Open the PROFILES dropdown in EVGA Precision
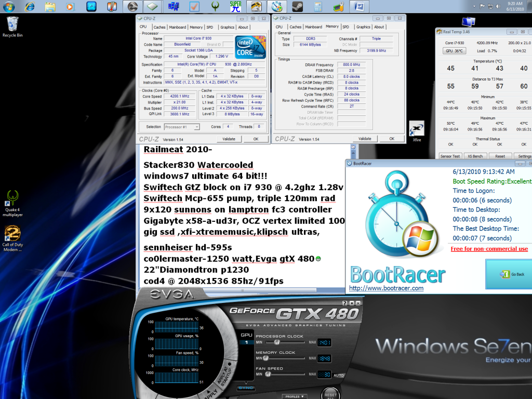Screen dimensions: 532x399 (x=294, y=396)
